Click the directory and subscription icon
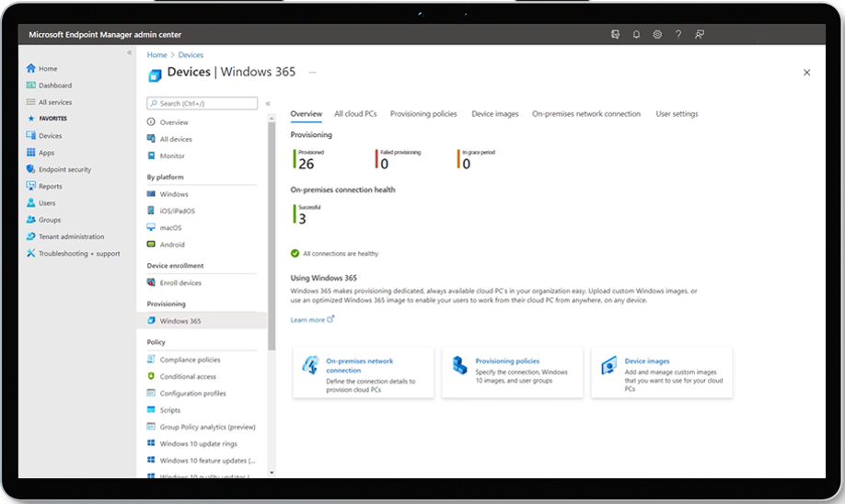 pyautogui.click(x=615, y=35)
